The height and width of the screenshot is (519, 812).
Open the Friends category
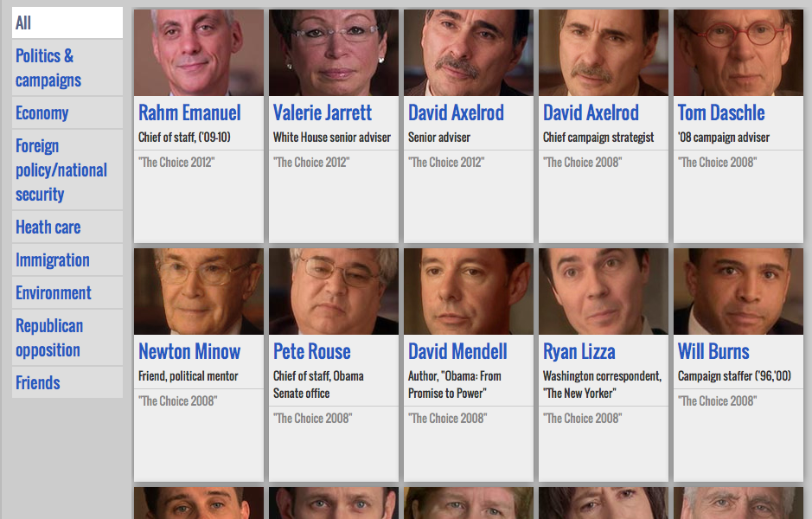67,383
